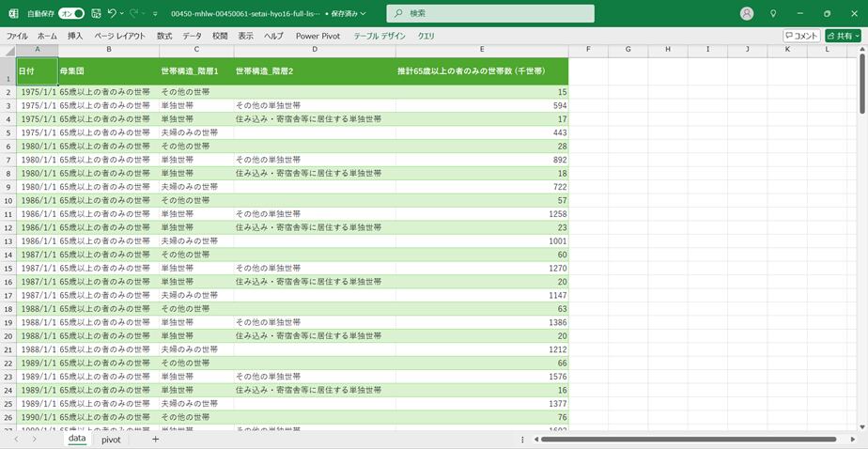Open the 共有 share dropdown
Viewport: 868px width, 449px height.
tap(843, 36)
